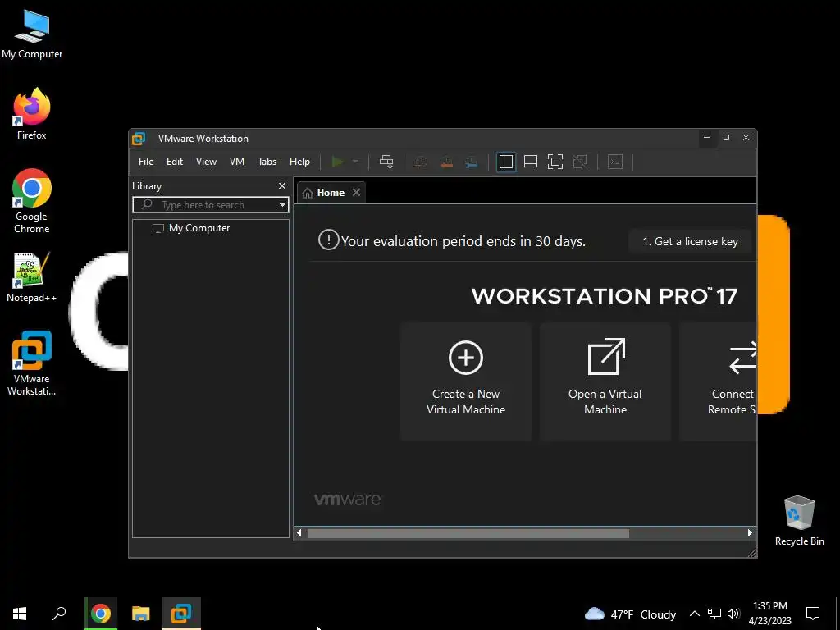840x630 pixels.
Task: Expand the library search filter dropdown
Action: (x=282, y=204)
